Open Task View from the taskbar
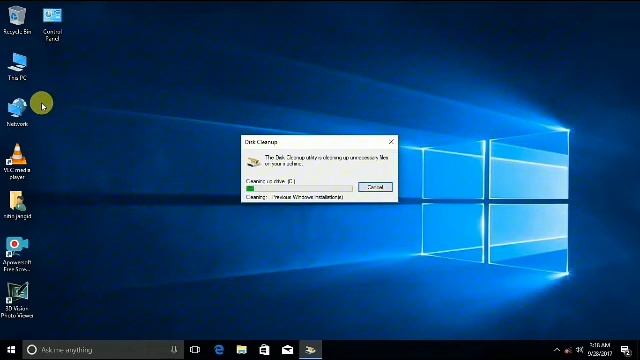Screen dimensions: 640x360 pyautogui.click(x=195, y=350)
